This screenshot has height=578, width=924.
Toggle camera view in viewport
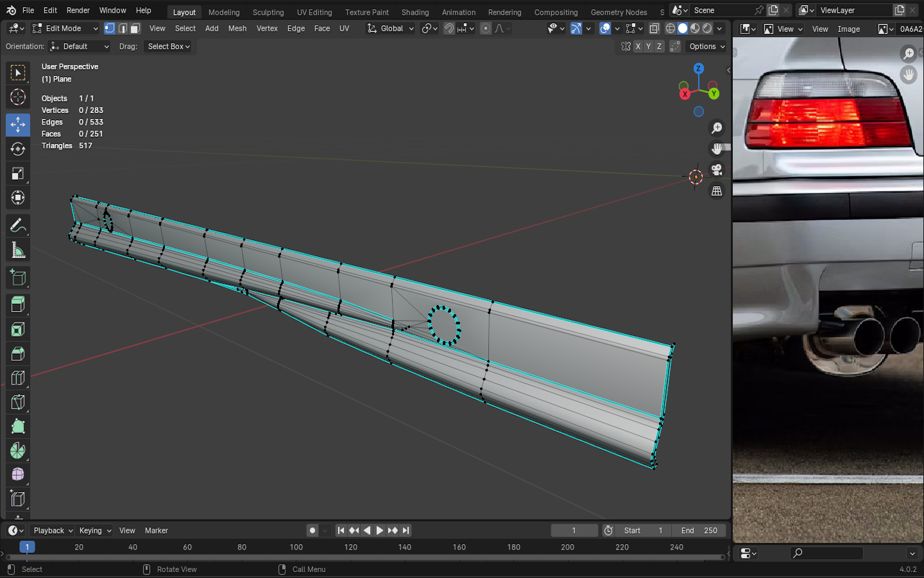pyautogui.click(x=717, y=170)
